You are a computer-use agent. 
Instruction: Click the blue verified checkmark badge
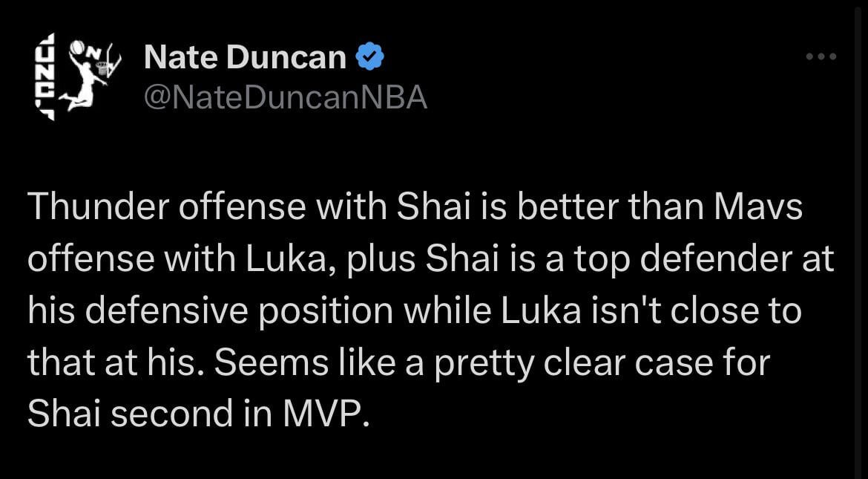[x=370, y=57]
